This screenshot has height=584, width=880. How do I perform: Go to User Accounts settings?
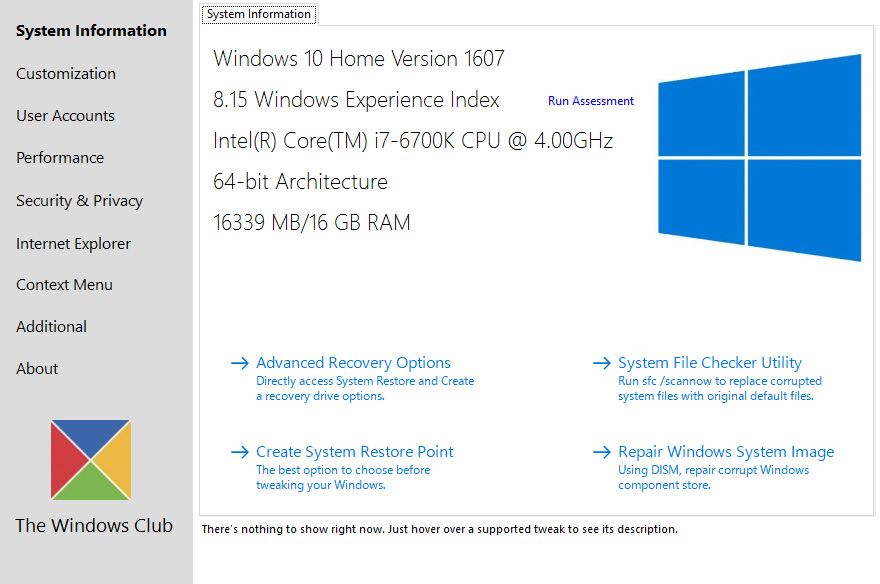65,116
